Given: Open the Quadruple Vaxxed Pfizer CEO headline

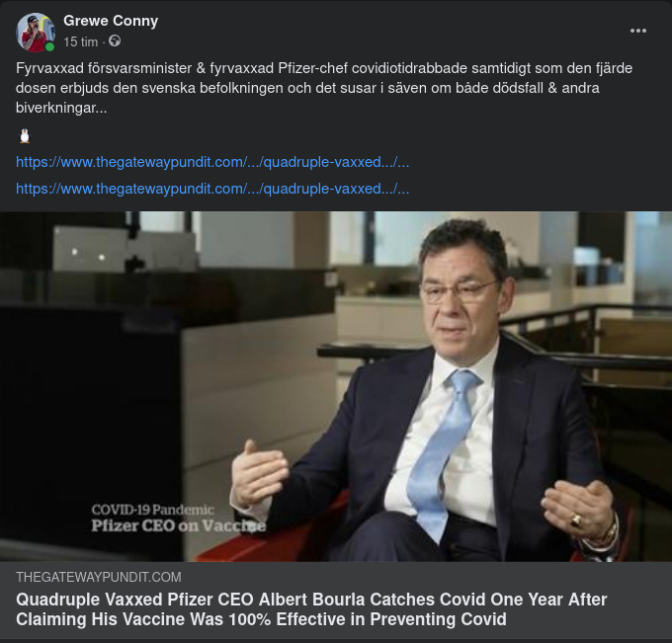Looking at the screenshot, I should tap(311, 609).
